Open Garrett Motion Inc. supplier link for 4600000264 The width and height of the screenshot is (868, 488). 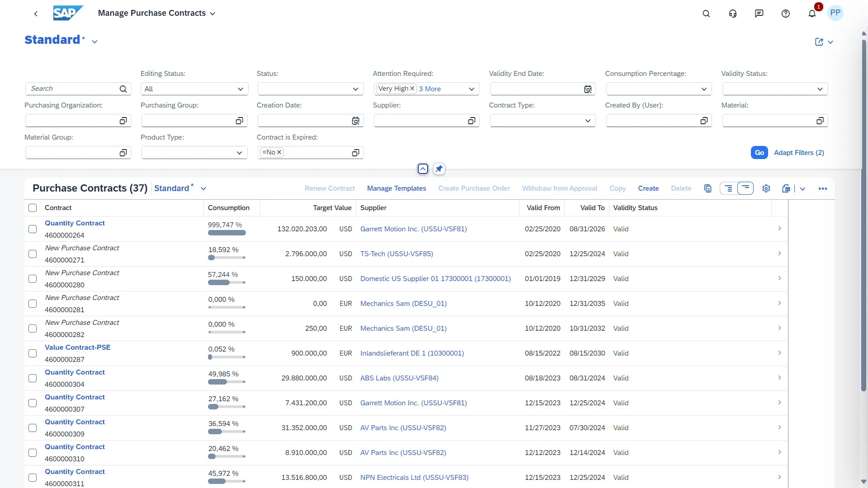414,229
